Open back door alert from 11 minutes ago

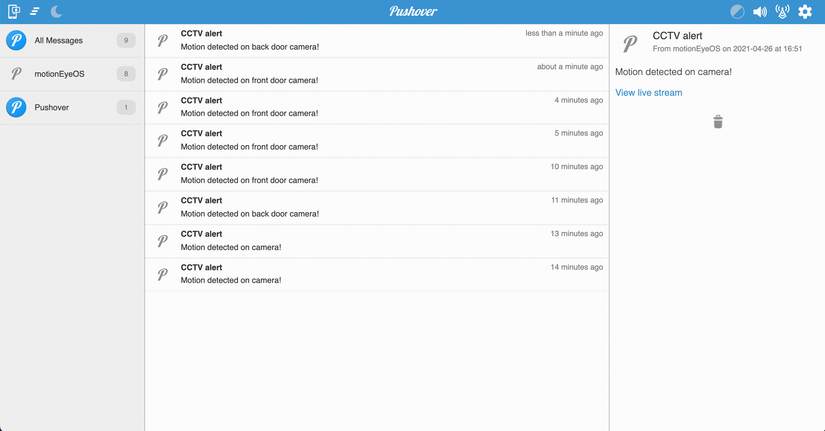pyautogui.click(x=377, y=207)
